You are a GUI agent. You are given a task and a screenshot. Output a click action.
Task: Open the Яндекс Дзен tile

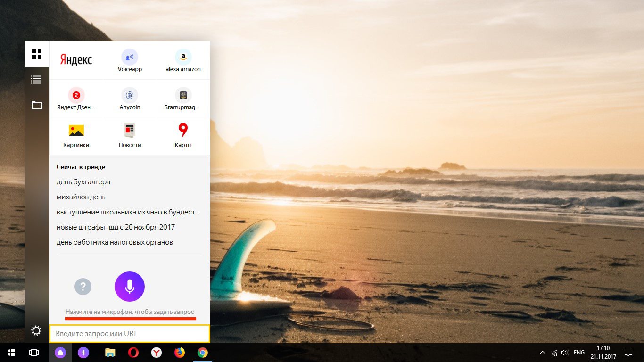76,98
